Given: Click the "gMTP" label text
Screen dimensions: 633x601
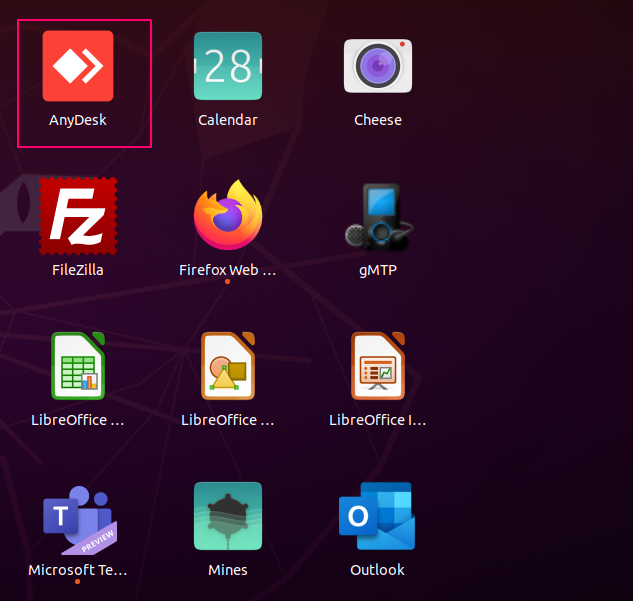Looking at the screenshot, I should 378,270.
